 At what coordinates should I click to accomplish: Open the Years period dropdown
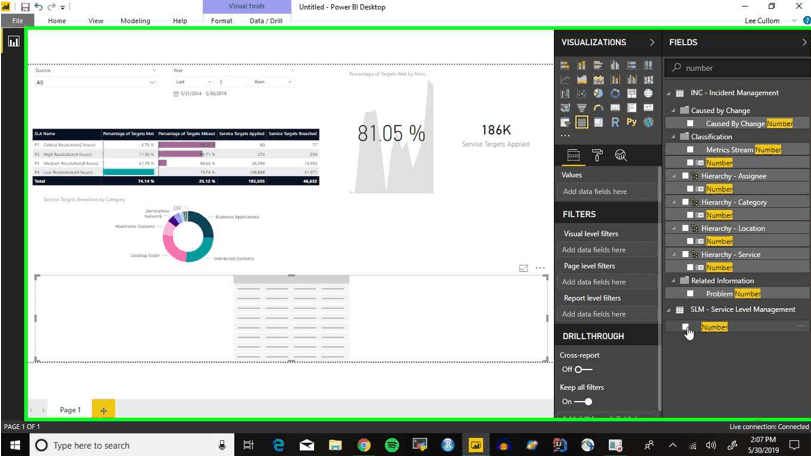click(273, 82)
